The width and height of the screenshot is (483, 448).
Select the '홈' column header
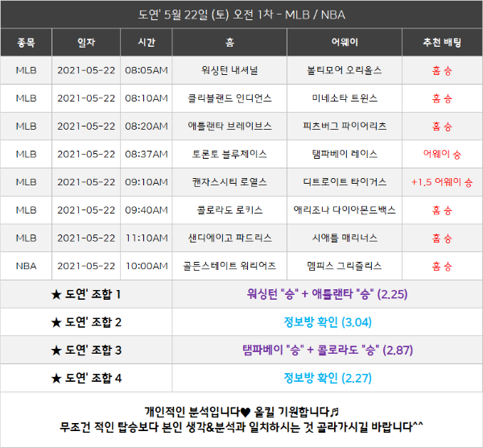pyautogui.click(x=229, y=42)
